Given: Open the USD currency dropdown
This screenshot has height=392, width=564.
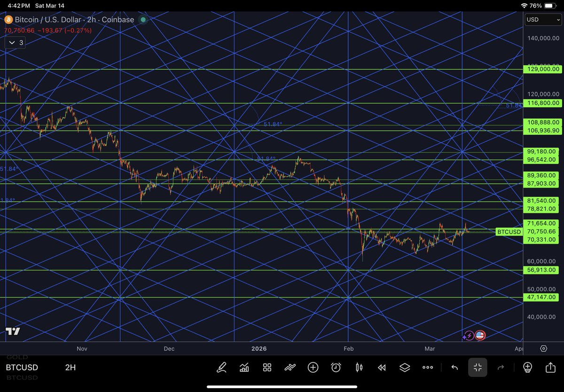Looking at the screenshot, I should point(542,19).
